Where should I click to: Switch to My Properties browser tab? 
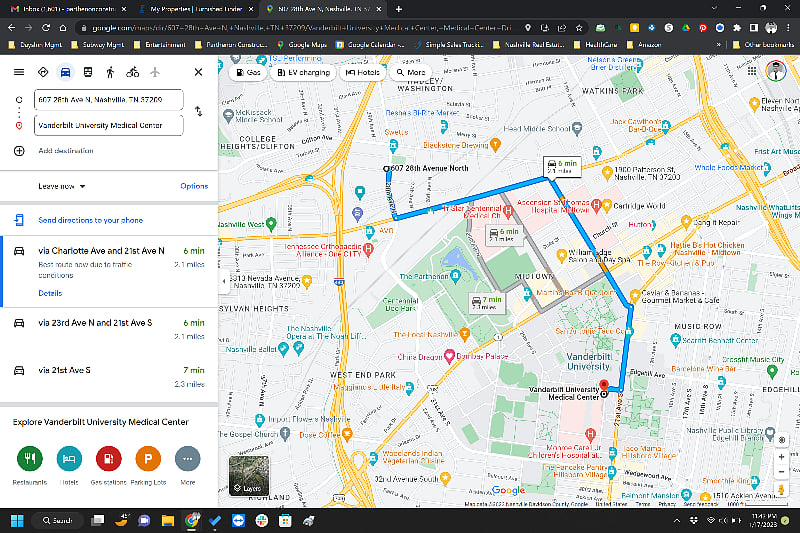(x=196, y=9)
